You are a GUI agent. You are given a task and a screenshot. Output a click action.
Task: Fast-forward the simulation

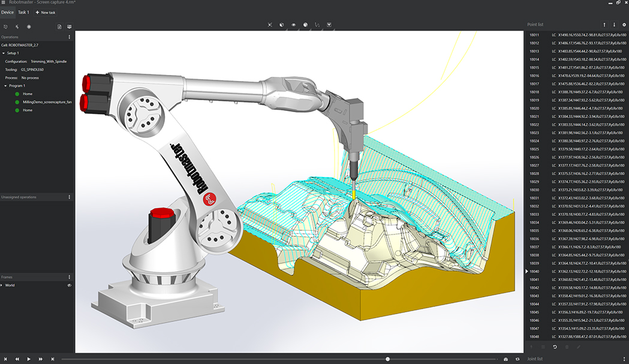(41, 359)
